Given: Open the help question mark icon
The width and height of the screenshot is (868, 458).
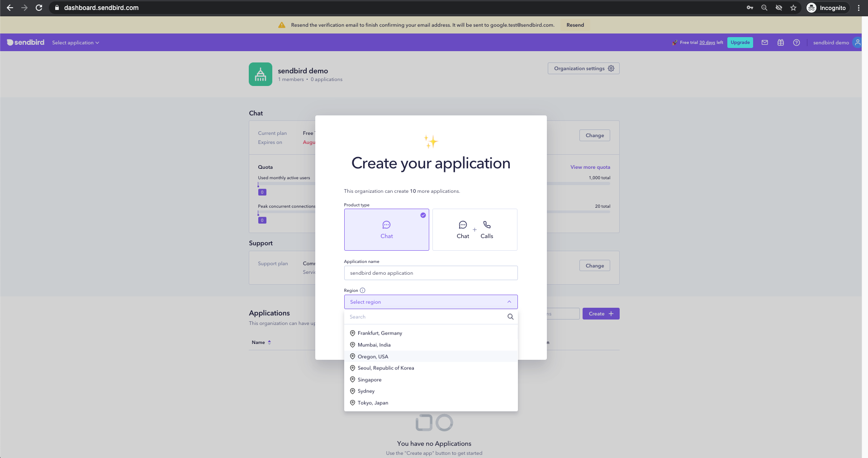Looking at the screenshot, I should 797,43.
